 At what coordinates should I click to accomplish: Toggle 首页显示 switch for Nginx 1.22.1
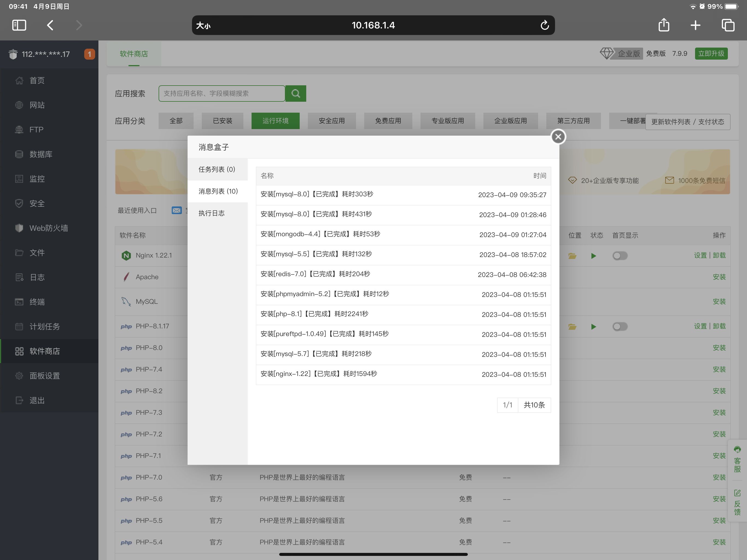pos(620,256)
